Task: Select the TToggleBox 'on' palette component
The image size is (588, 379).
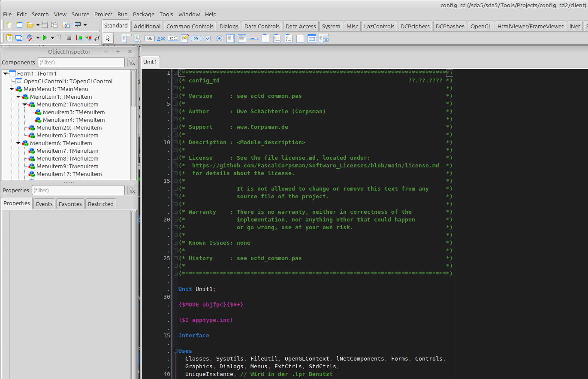Action: click(196, 39)
